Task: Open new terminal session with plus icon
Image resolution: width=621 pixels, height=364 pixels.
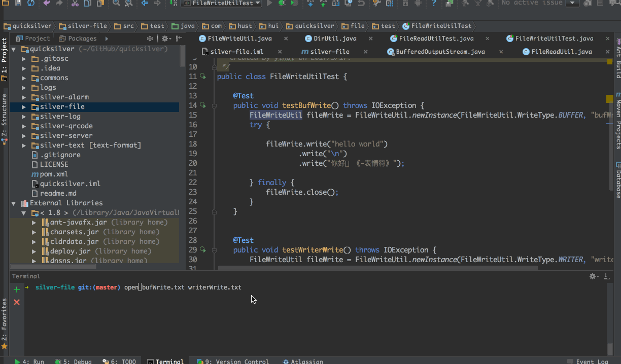Action: [17, 289]
